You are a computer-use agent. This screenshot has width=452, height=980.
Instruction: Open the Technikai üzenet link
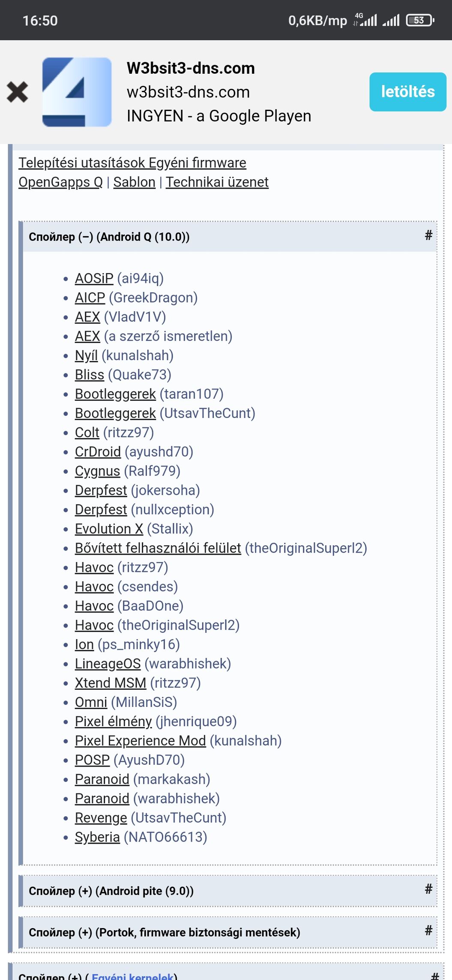tap(217, 182)
